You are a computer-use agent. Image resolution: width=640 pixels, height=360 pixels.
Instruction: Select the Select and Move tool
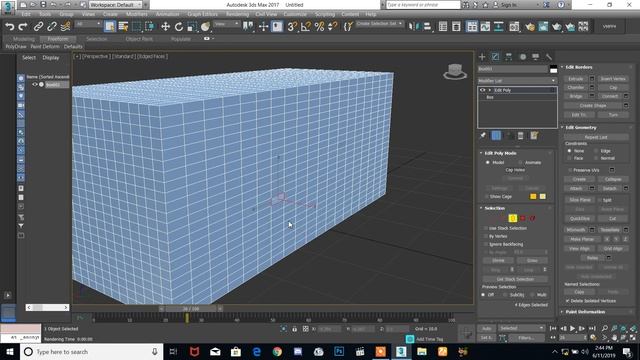click(x=165, y=27)
